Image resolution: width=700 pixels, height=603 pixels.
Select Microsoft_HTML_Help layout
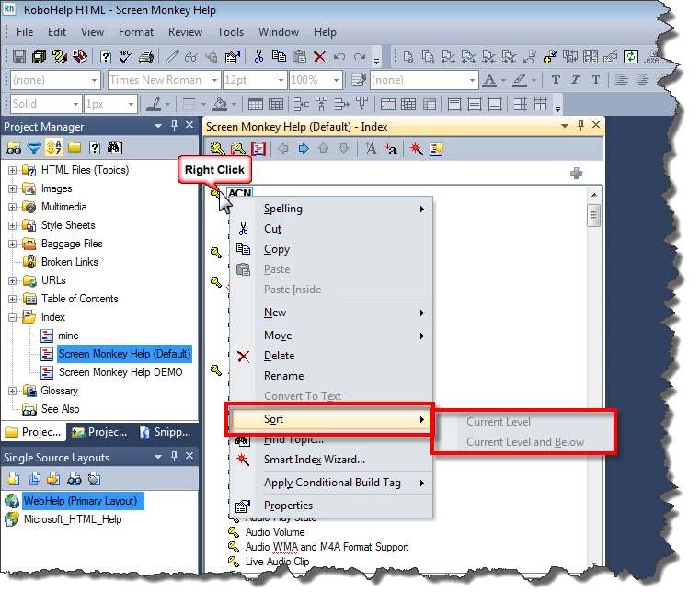(73, 519)
